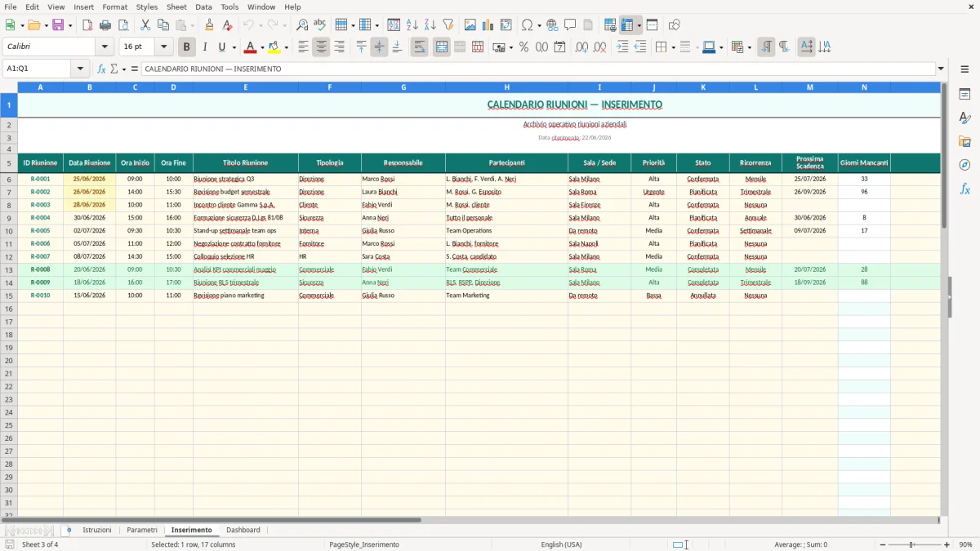Toggle Center Horizontally alignment

321,47
